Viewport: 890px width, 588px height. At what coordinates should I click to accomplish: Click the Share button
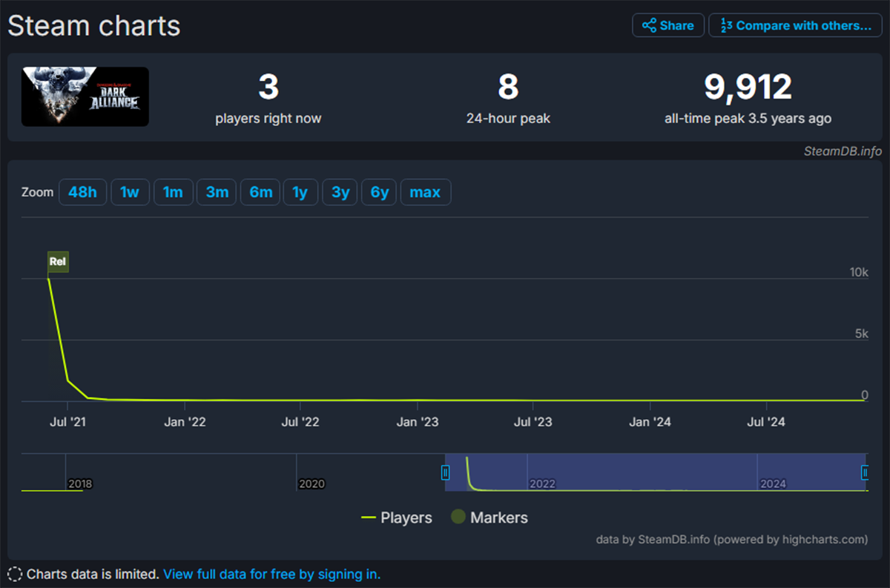pos(667,25)
